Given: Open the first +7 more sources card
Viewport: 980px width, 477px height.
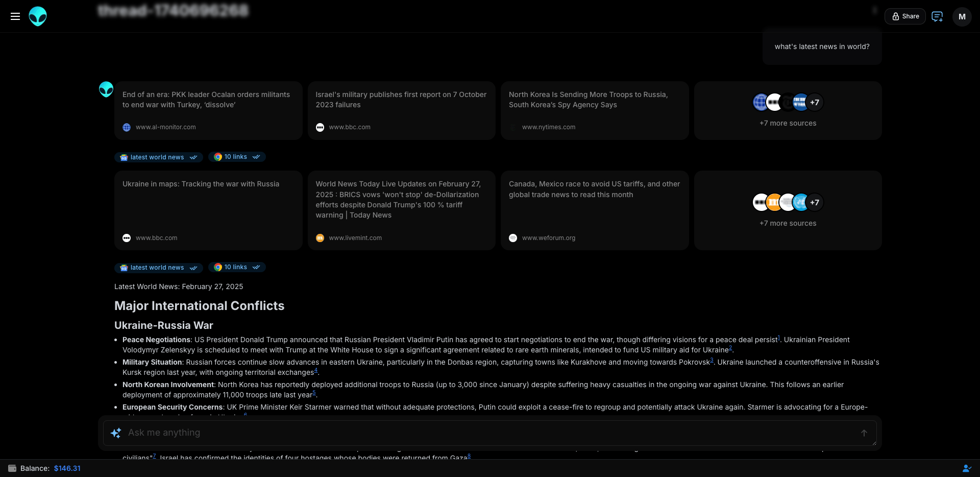Looking at the screenshot, I should (788, 110).
